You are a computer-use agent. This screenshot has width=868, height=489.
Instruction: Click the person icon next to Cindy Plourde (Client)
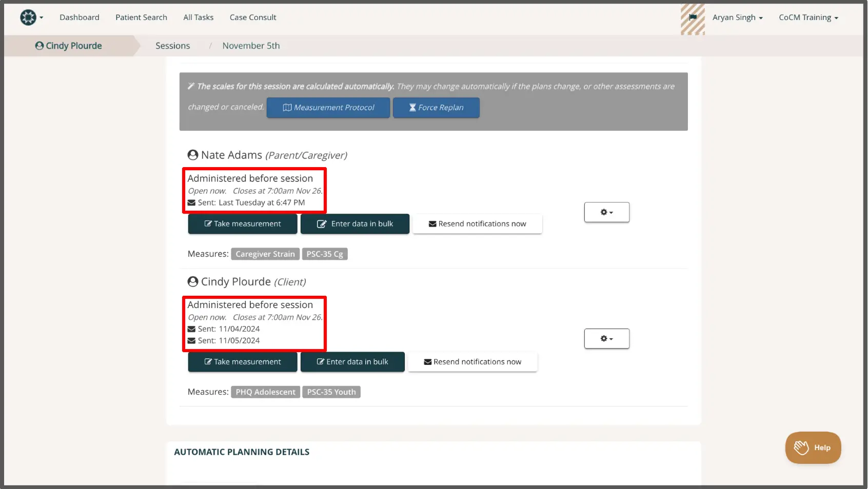tap(192, 281)
